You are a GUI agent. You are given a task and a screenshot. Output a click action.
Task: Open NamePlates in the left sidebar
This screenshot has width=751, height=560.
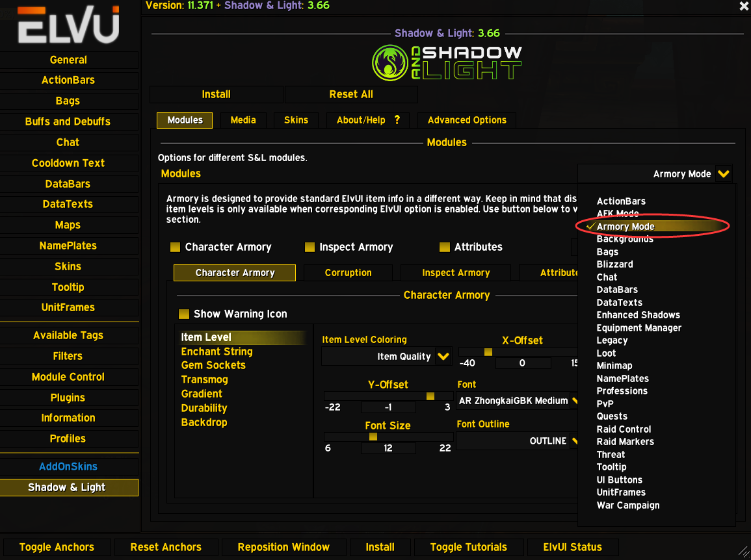(x=69, y=246)
